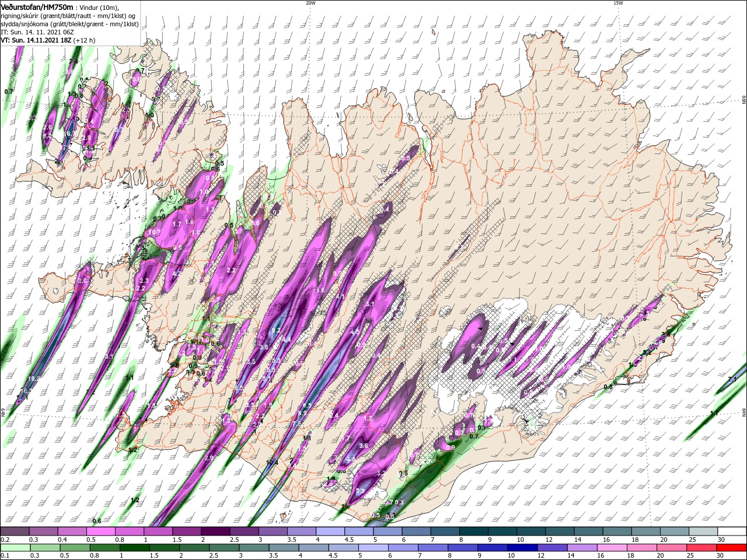Viewport: 747px width, 560px height.
Task: Click the 'slydda/snjókoma' snow legend description line
Action: (69, 24)
